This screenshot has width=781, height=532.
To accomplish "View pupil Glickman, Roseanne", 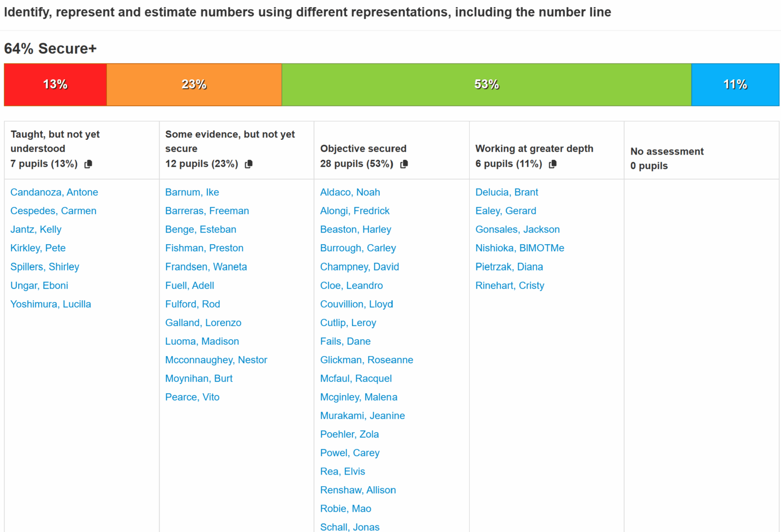I will click(x=367, y=360).
